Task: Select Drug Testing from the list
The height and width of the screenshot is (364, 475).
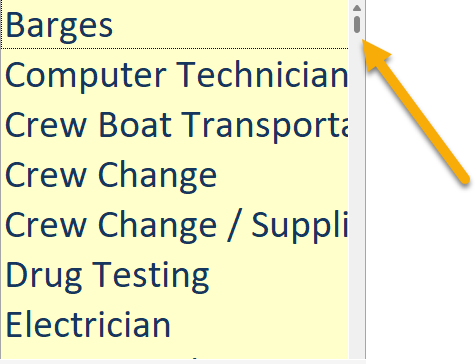Action: (175, 275)
